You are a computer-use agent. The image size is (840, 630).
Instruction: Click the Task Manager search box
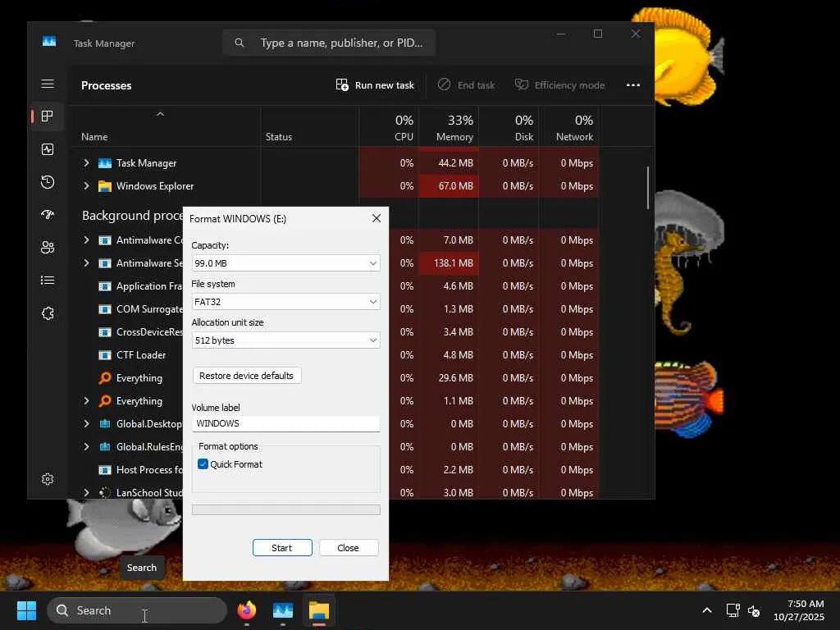(329, 43)
